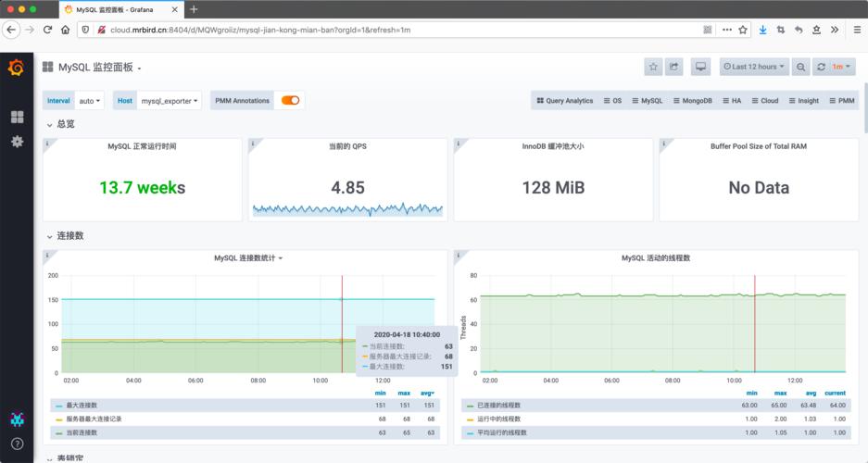Star this dashboard as favorite
868x463 pixels.
(653, 67)
